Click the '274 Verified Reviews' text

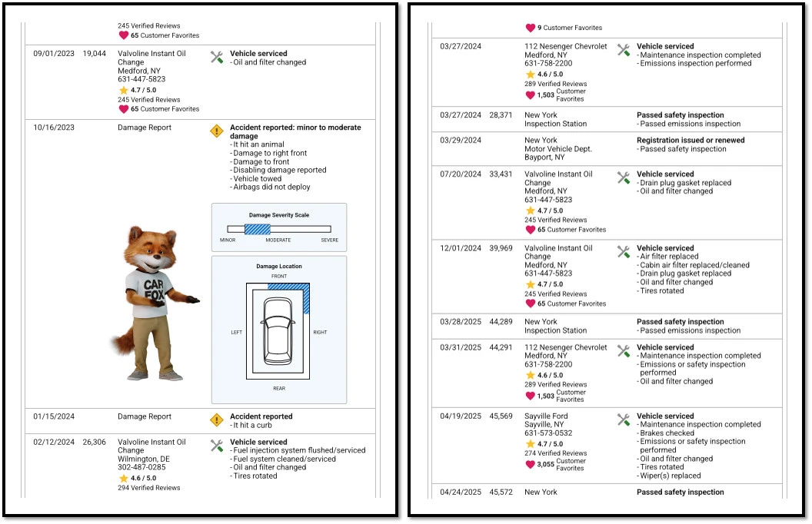click(556, 453)
